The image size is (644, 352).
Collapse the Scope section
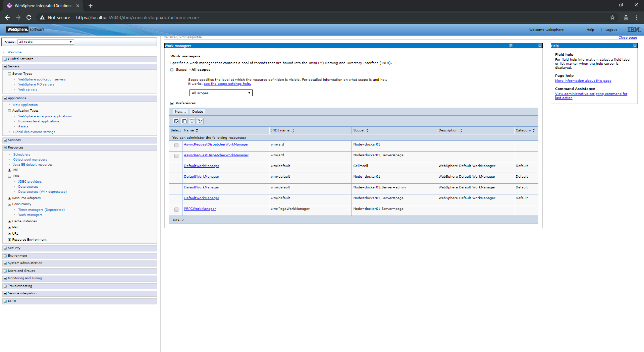click(172, 70)
